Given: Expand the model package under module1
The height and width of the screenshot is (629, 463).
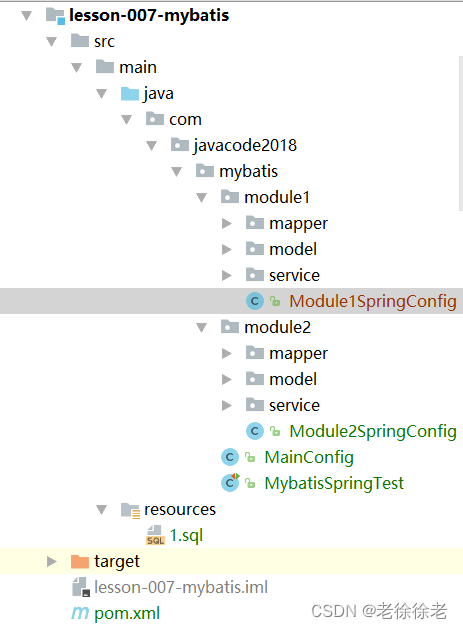Looking at the screenshot, I should tap(227, 250).
